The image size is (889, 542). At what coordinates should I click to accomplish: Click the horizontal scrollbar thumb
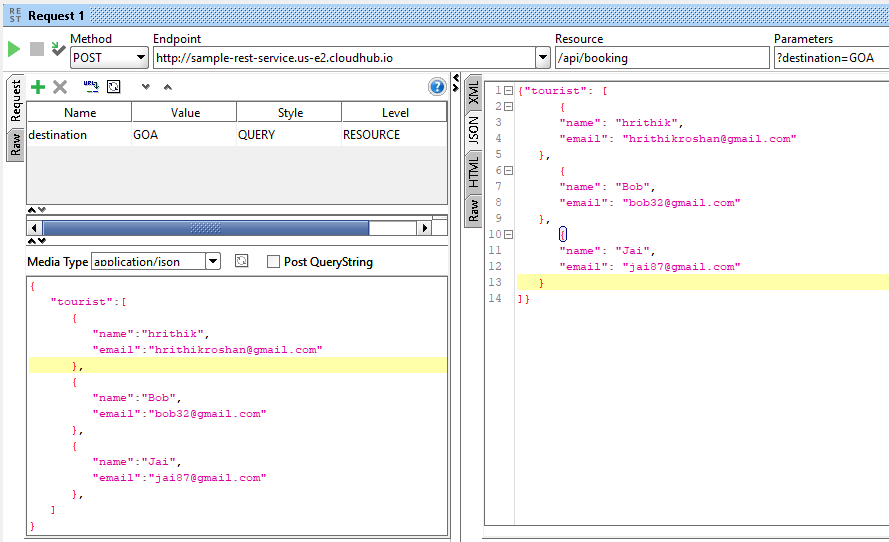coord(206,228)
